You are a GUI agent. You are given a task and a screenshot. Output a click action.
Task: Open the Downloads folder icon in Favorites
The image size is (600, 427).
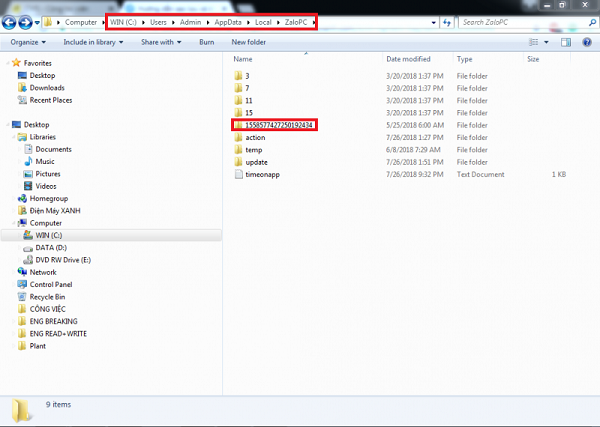[x=21, y=88]
